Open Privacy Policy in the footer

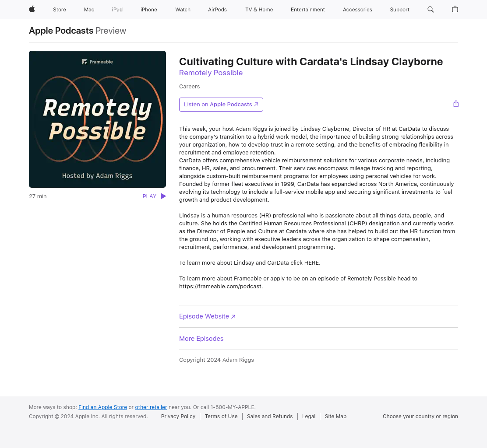pyautogui.click(x=178, y=416)
